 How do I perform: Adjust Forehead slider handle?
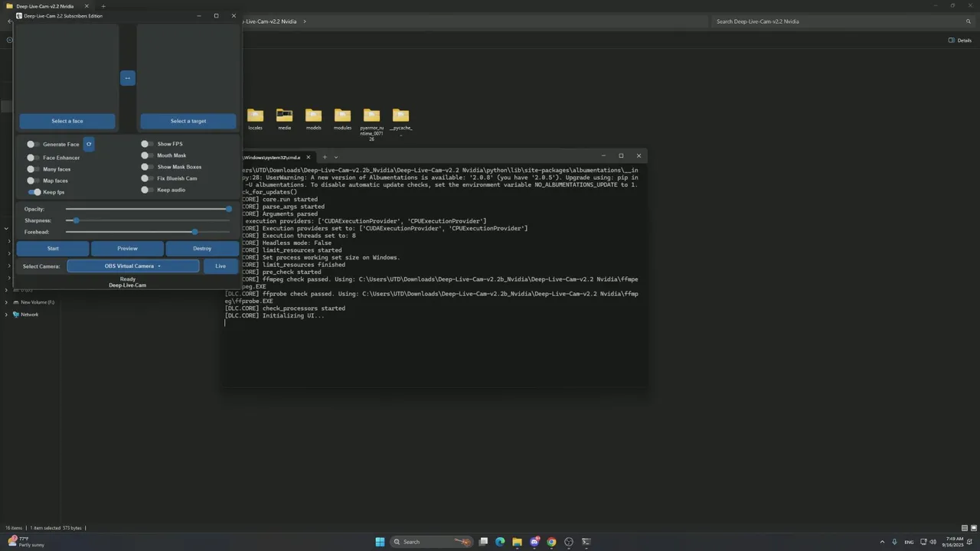point(194,232)
